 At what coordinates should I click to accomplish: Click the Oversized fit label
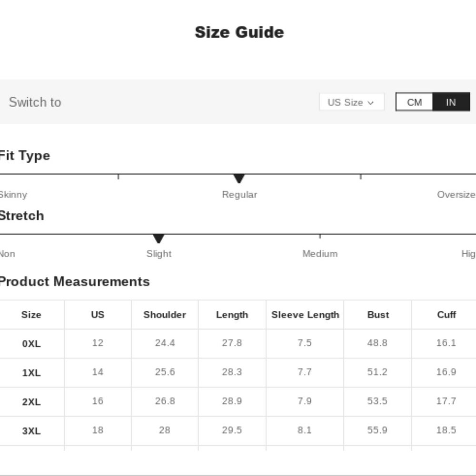pyautogui.click(x=456, y=195)
